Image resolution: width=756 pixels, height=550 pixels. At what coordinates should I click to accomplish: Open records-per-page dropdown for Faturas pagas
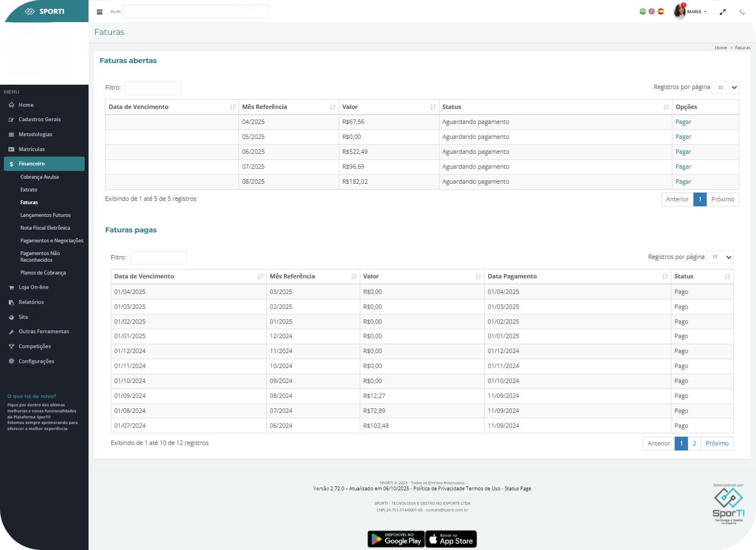pyautogui.click(x=720, y=257)
